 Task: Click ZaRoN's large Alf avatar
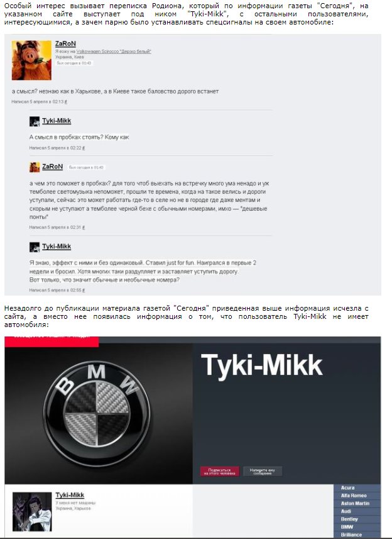point(31,60)
